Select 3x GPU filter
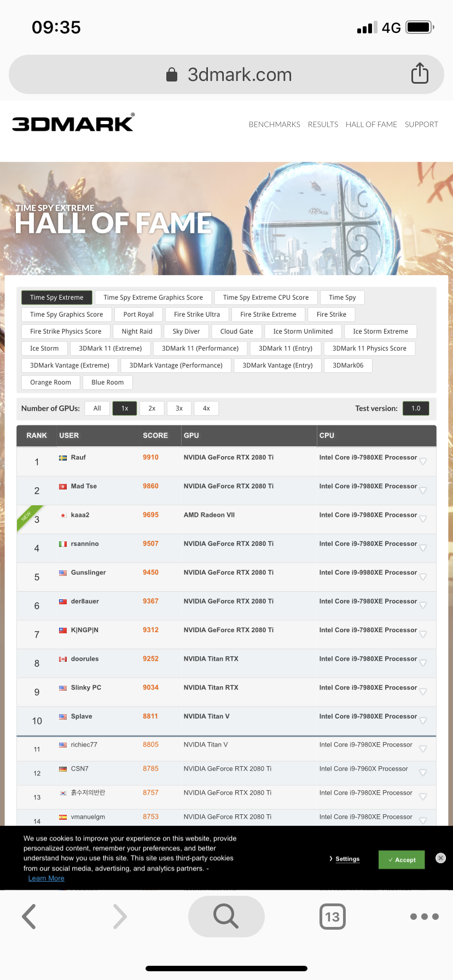This screenshot has height=980, width=453. tap(179, 408)
